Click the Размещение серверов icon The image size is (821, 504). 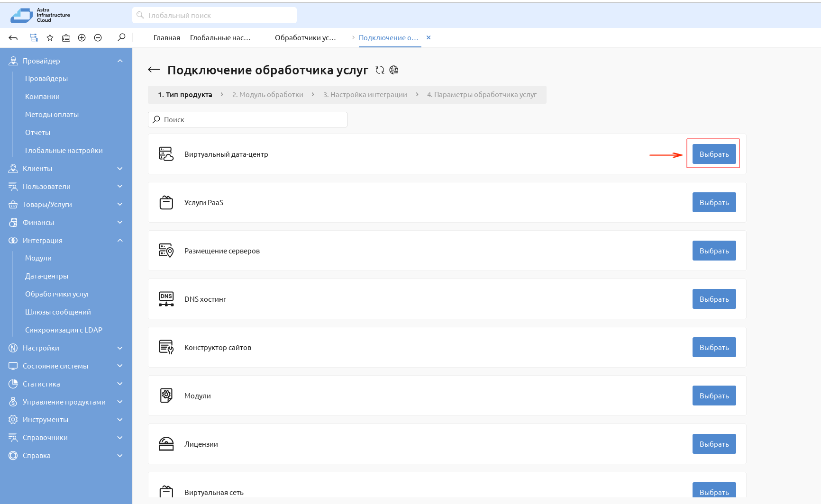pyautogui.click(x=166, y=251)
